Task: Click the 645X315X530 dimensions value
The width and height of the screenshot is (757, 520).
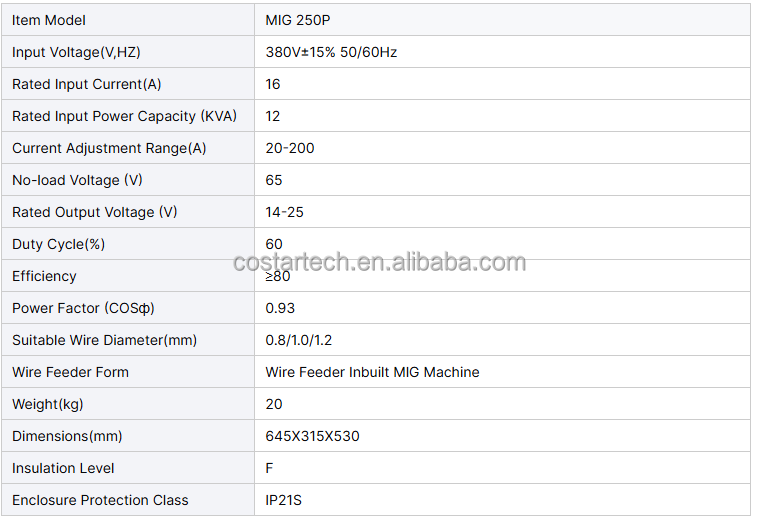Action: [x=312, y=436]
